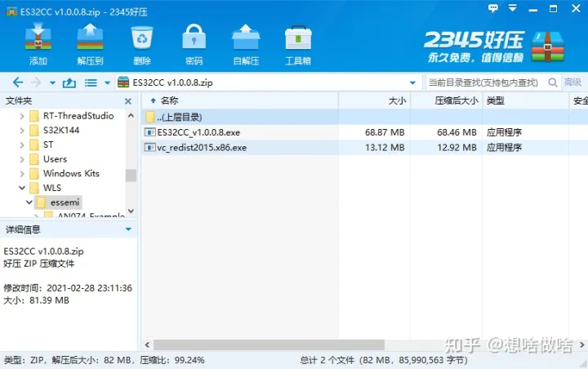The height and width of the screenshot is (369, 588).
Task: Click the search magnifier icon
Action: click(x=552, y=82)
